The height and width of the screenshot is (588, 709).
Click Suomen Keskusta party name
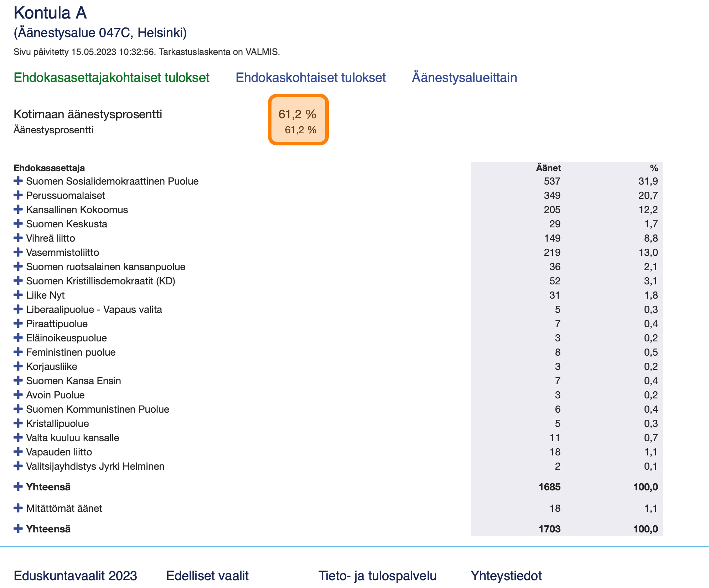pos(67,224)
